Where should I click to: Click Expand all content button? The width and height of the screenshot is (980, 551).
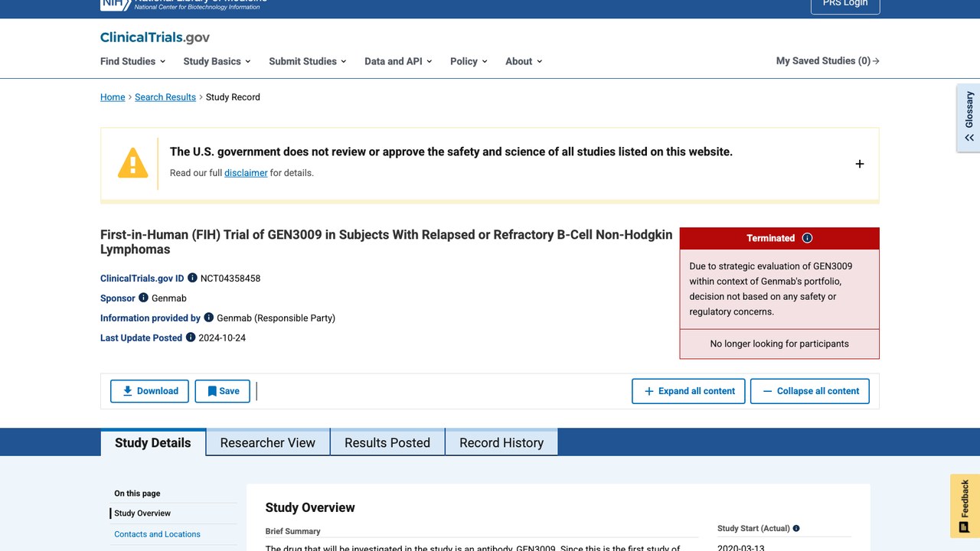(689, 391)
